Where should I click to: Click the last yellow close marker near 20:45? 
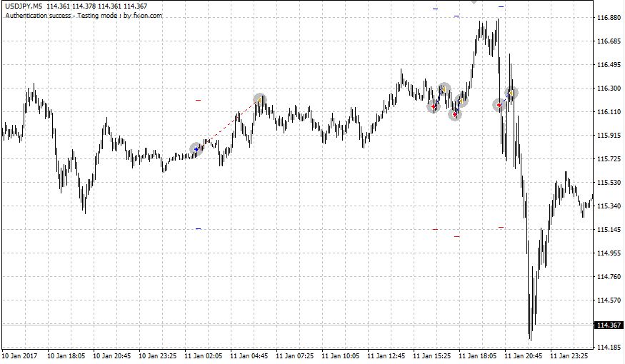[511, 93]
